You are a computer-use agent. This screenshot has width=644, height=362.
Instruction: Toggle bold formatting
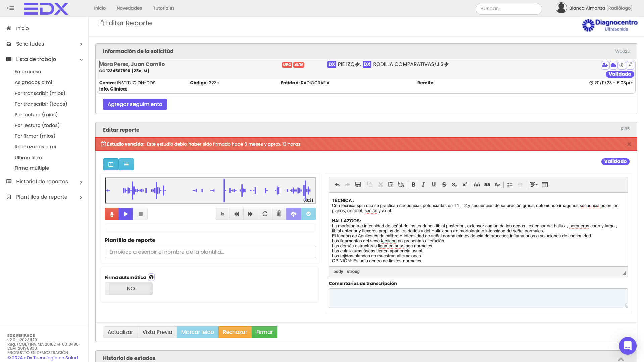[413, 185]
